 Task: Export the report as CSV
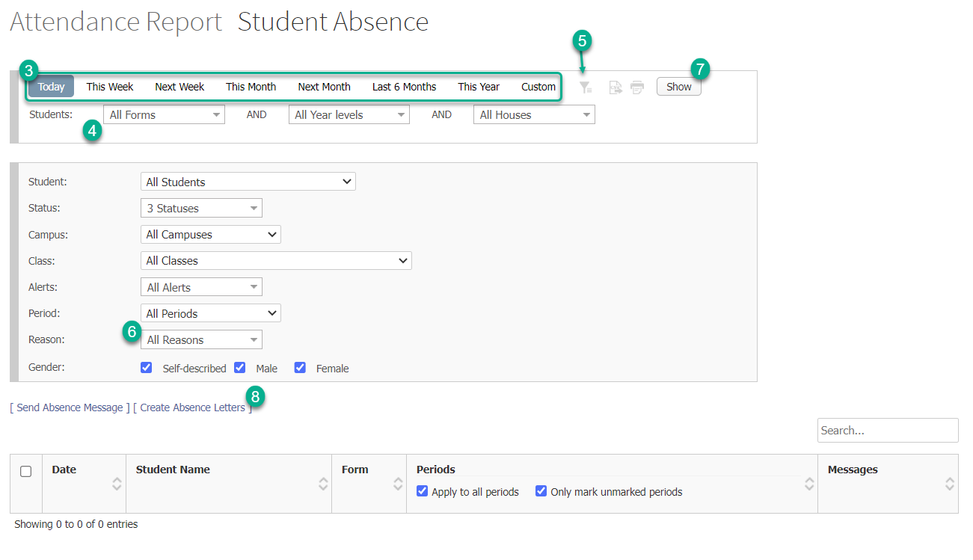[616, 87]
